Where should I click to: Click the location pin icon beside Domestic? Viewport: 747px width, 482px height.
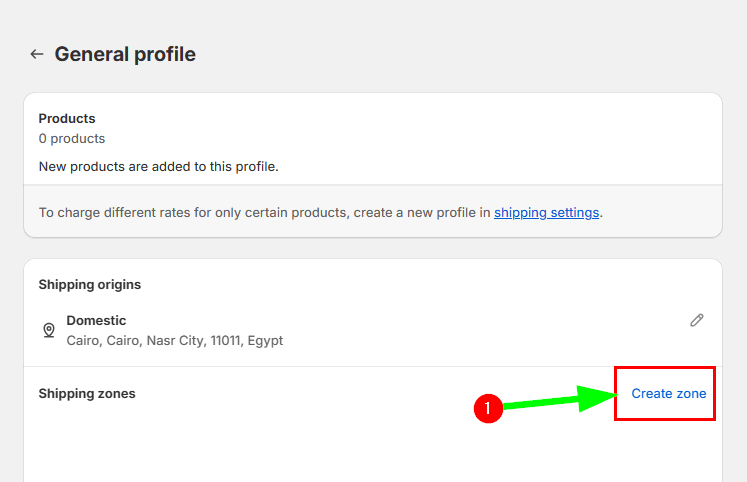48,330
